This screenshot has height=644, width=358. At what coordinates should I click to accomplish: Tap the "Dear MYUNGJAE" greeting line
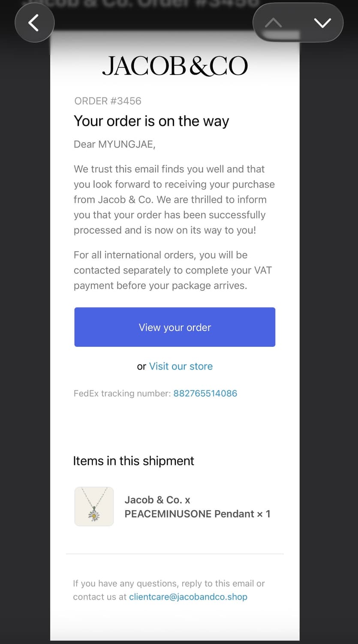[114, 144]
